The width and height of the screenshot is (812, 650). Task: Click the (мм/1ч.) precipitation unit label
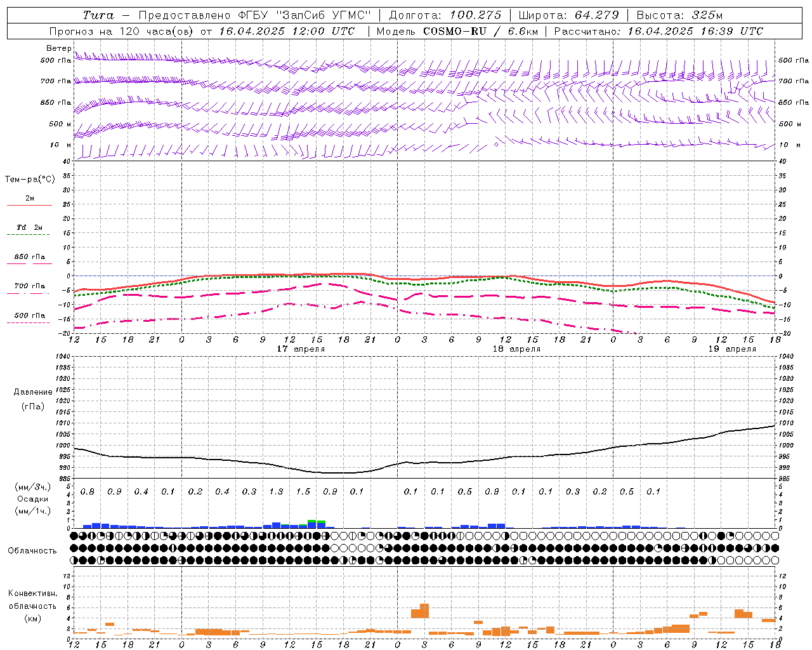(33, 511)
